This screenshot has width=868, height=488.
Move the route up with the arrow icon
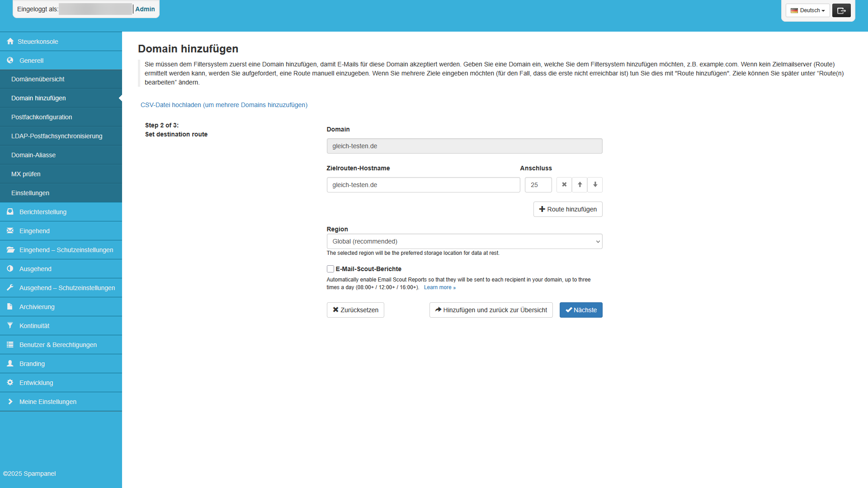[579, 184]
